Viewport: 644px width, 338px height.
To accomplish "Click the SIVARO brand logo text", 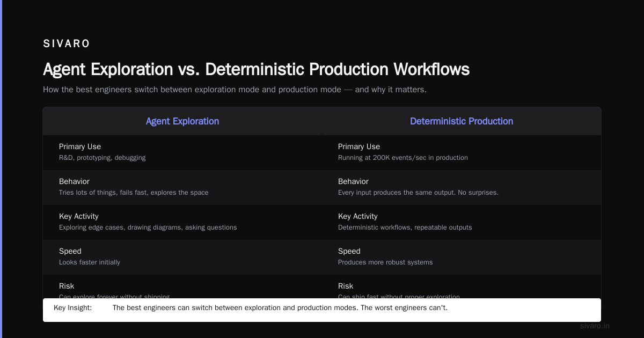I will click(67, 44).
